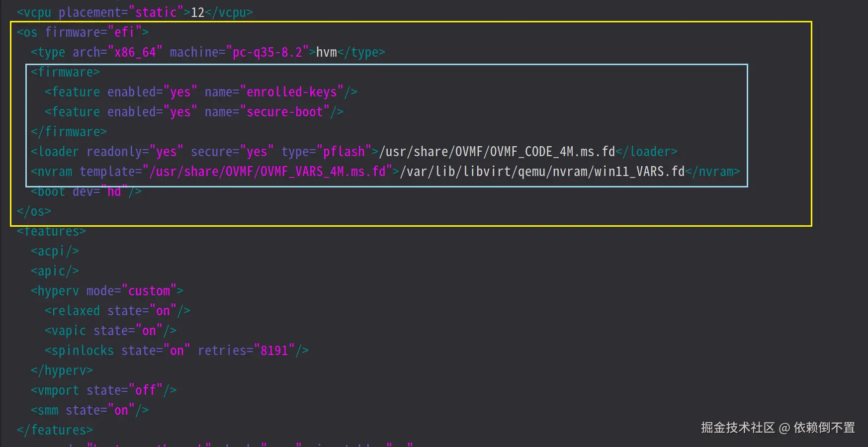Click the closing /hyperv tag
868x447 pixels.
(62, 370)
